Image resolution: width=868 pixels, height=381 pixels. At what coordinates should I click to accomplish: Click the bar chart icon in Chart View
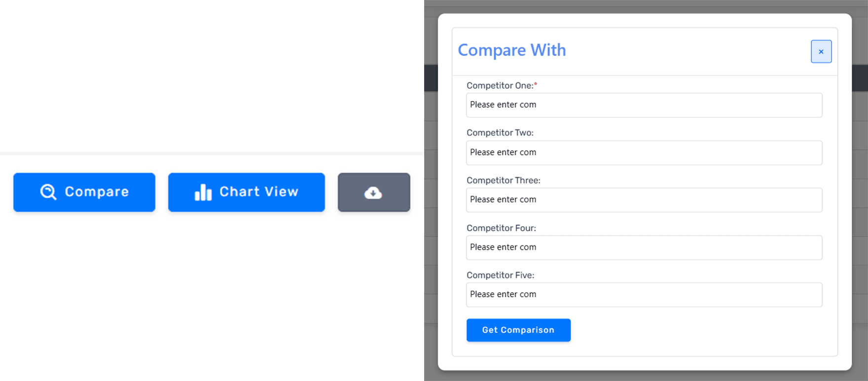[x=203, y=192]
